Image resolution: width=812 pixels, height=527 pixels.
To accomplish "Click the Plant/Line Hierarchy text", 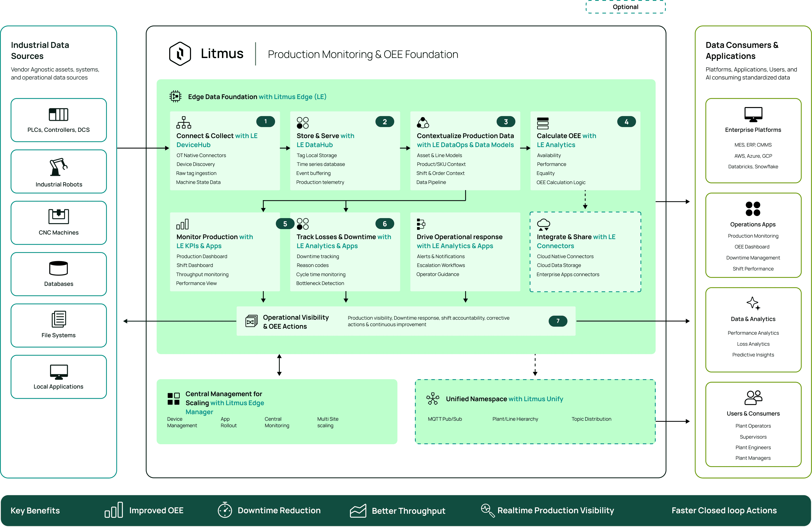I will (515, 419).
